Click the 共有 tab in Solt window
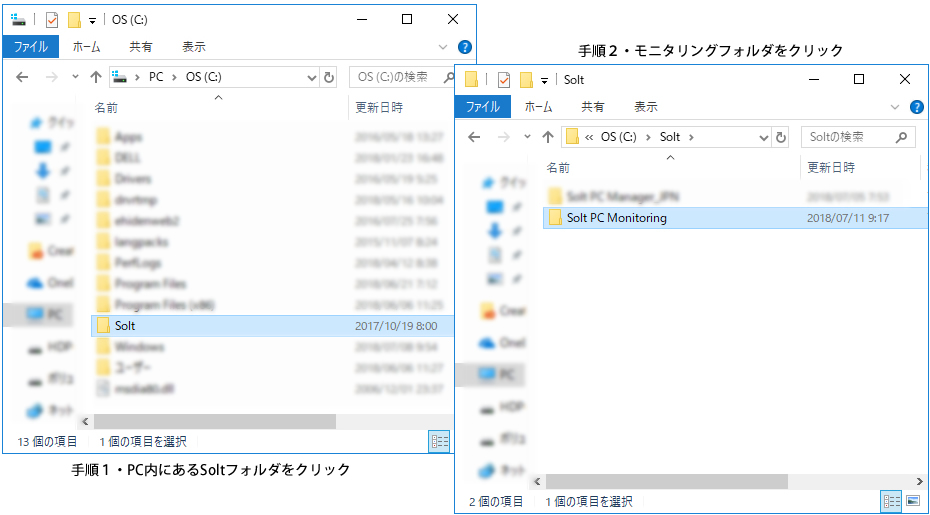 (x=593, y=107)
